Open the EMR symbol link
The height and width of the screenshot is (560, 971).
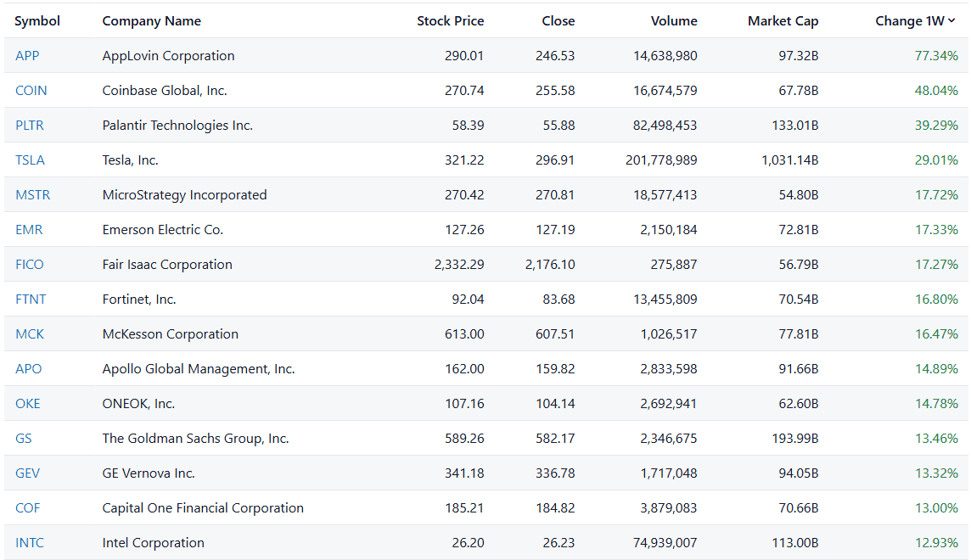29,230
